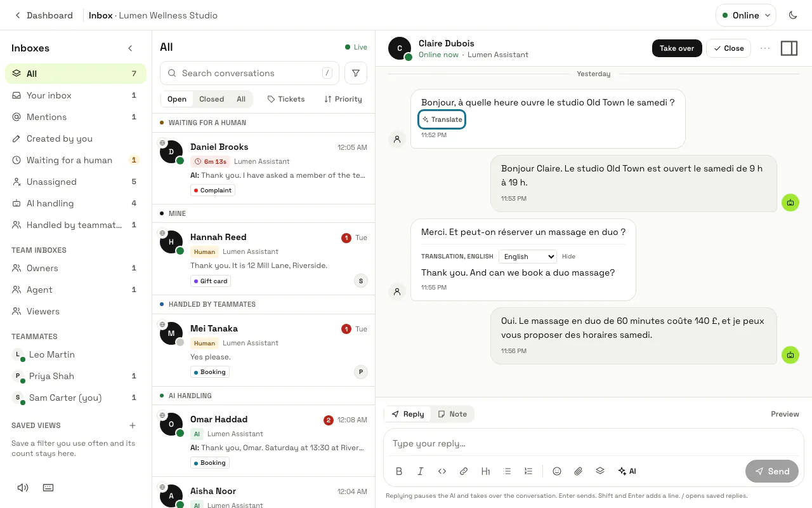The width and height of the screenshot is (812, 508).
Task: Collapse the Inboxes sidebar
Action: click(x=130, y=48)
